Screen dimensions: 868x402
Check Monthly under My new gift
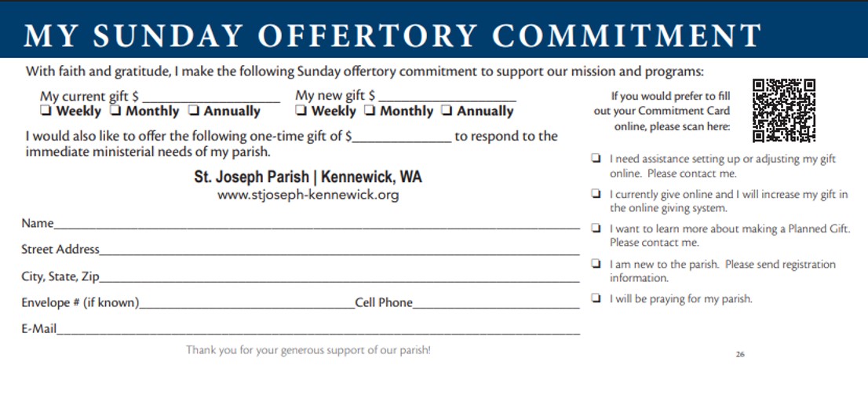pyautogui.click(x=370, y=111)
